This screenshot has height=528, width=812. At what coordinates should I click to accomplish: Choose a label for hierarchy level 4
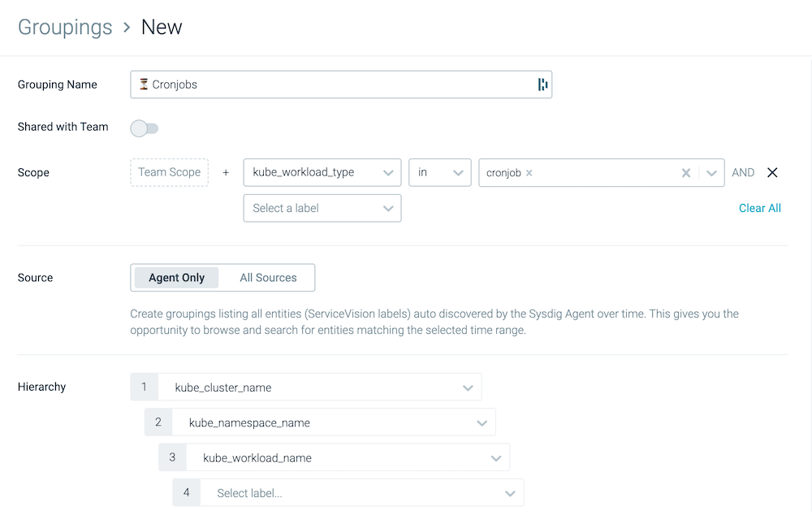pos(361,493)
